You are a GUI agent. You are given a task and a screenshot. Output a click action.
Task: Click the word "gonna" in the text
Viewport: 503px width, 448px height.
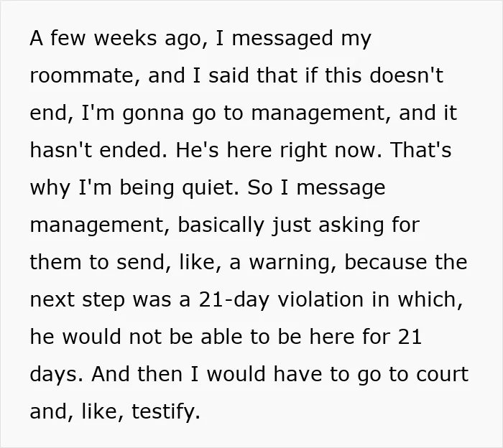[153, 114]
